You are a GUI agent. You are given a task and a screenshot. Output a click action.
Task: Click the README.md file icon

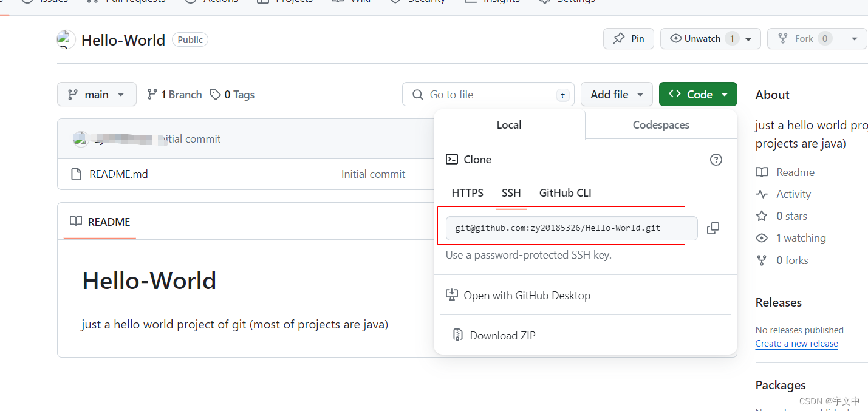pos(77,174)
